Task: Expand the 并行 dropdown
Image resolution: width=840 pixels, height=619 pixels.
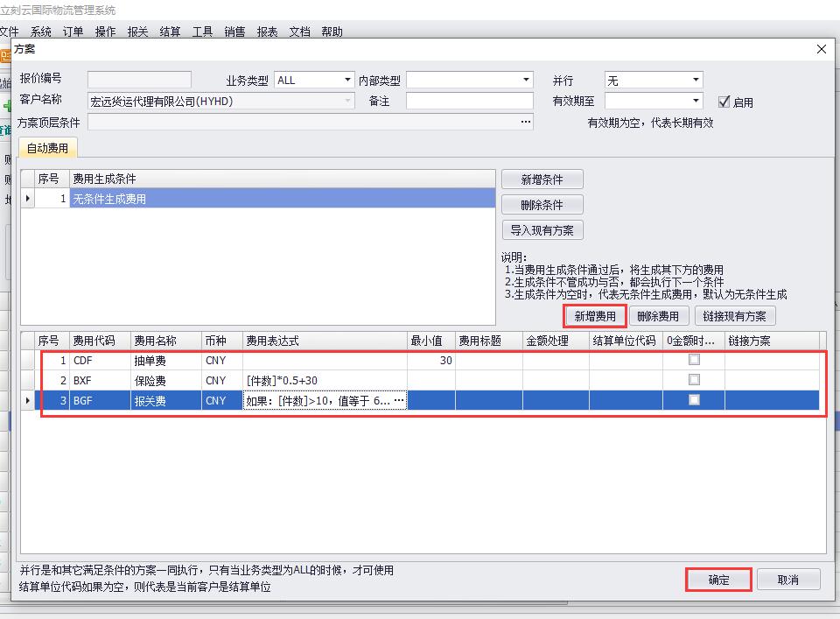Action: coord(696,80)
